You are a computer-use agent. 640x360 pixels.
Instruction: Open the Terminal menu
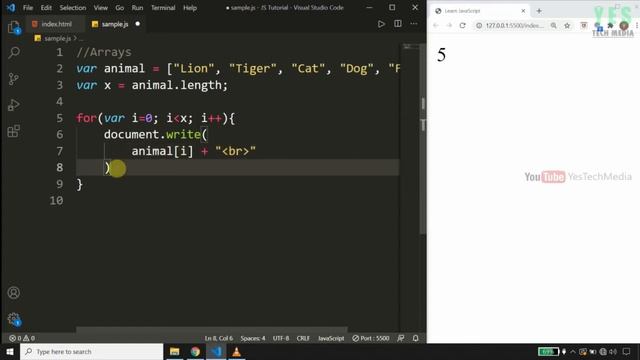coord(163,8)
